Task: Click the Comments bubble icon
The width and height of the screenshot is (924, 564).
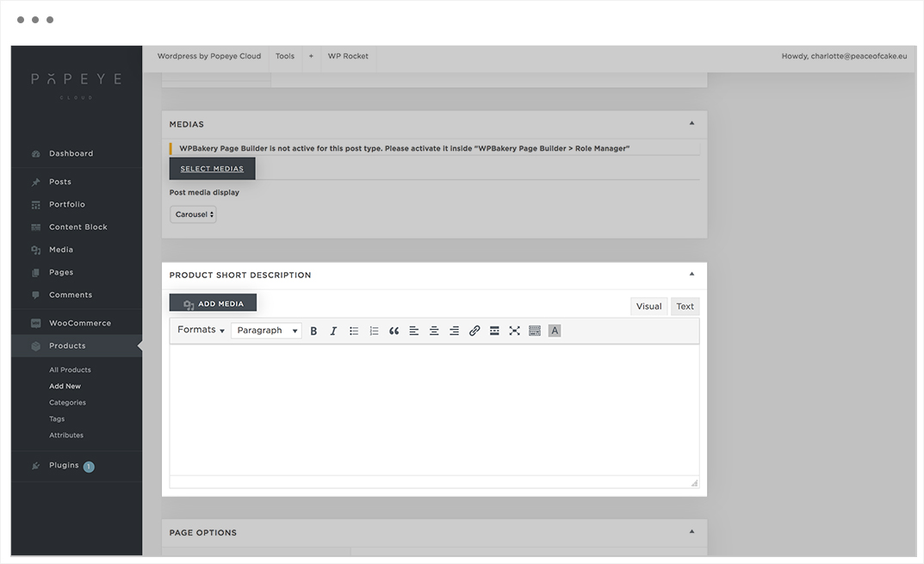Action: click(x=36, y=294)
